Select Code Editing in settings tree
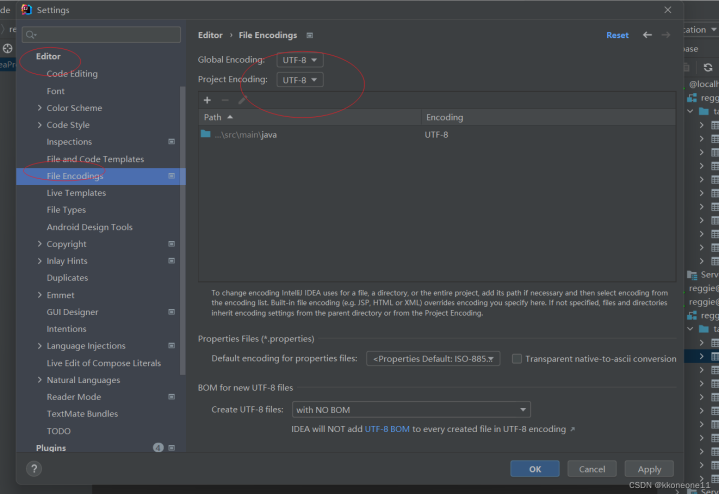The width and height of the screenshot is (719, 494). tap(72, 74)
